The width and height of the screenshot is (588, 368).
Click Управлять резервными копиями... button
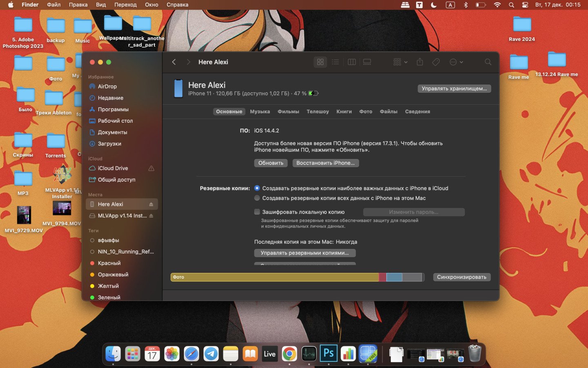[305, 253]
